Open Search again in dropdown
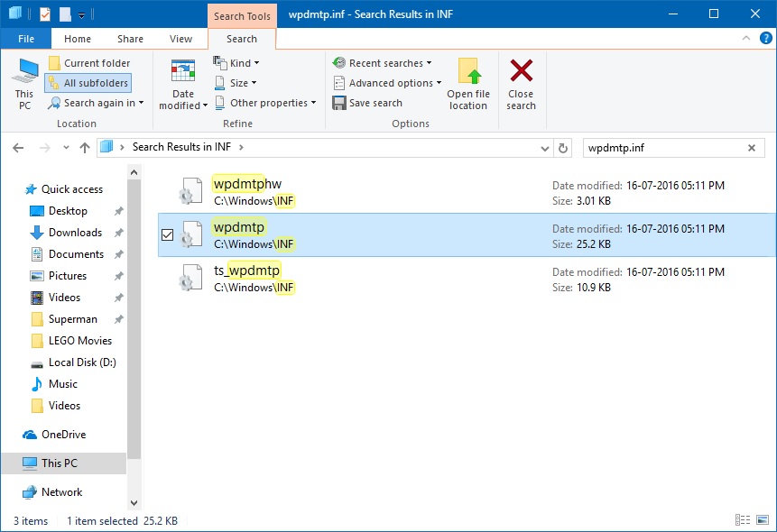Viewport: 777px width, 532px height. [96, 103]
